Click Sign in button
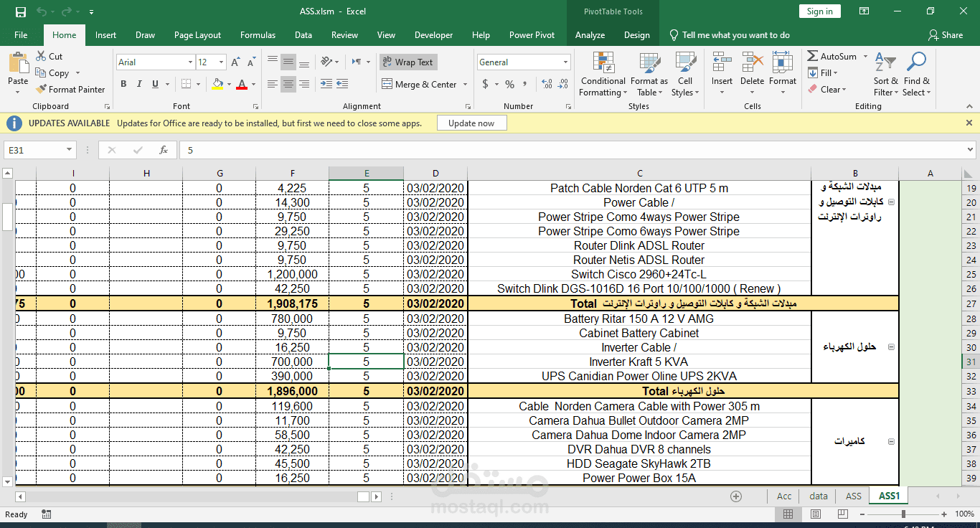The image size is (980, 528). click(x=819, y=11)
